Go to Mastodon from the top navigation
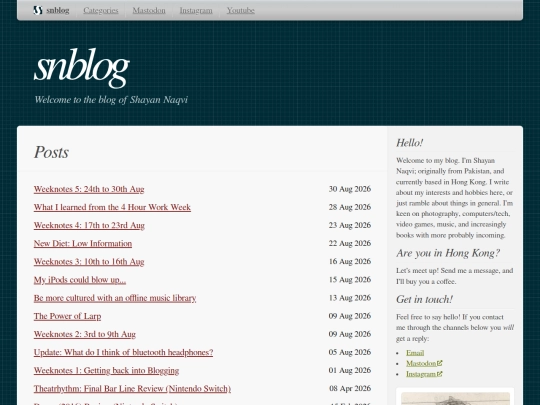The width and height of the screenshot is (540, 405). 149,10
